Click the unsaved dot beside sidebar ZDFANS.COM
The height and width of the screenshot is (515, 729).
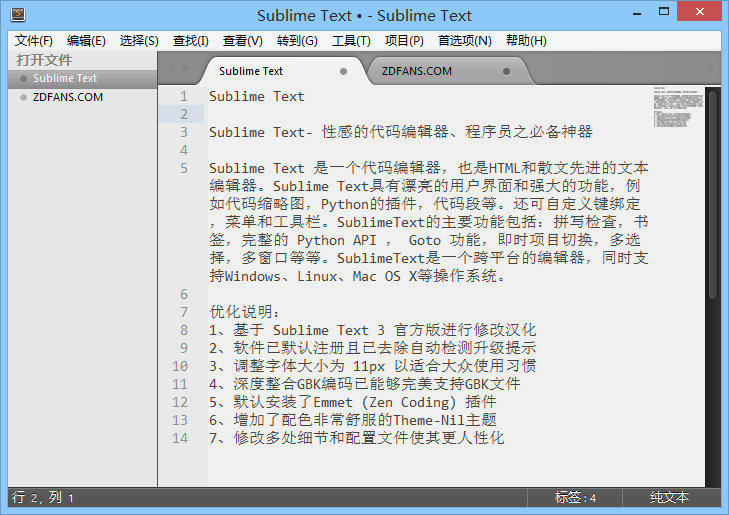point(23,97)
